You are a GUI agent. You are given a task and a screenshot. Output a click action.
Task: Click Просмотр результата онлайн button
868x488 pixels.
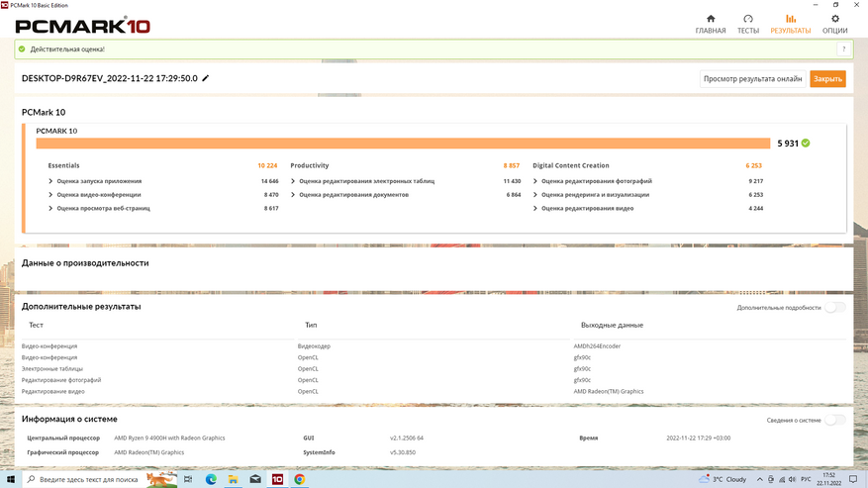752,78
